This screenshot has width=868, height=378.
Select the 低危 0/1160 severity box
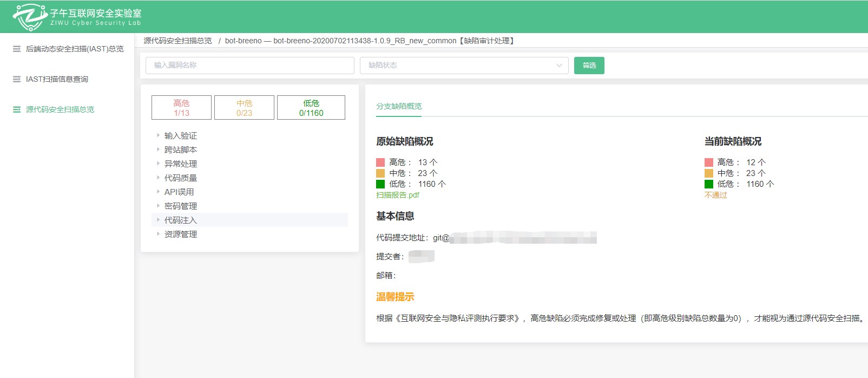pos(311,108)
